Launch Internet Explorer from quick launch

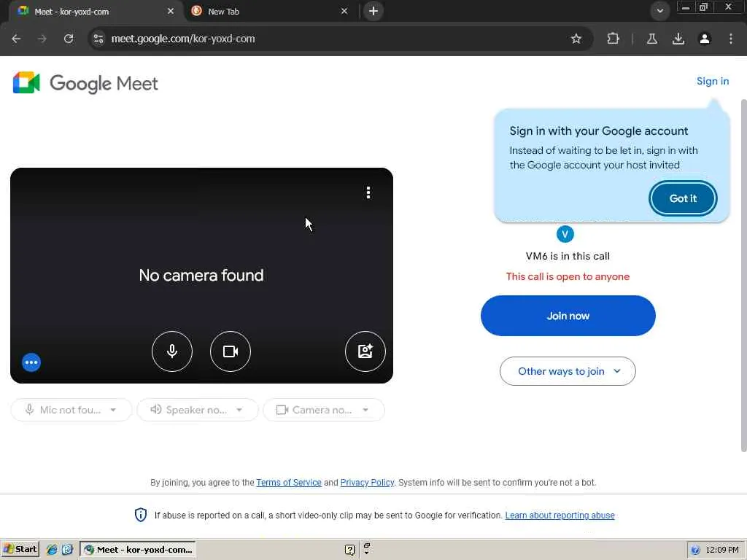(52, 550)
